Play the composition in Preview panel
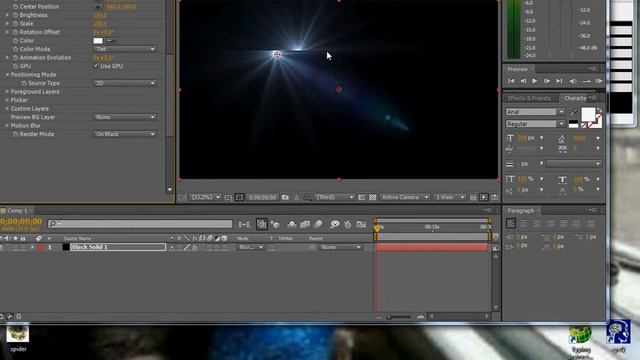The image size is (640, 360). [x=534, y=81]
